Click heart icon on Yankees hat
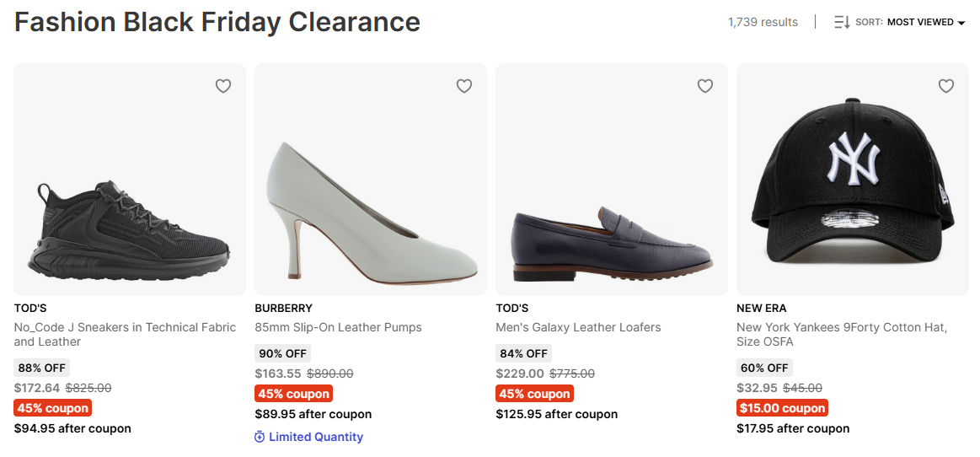This screenshot has width=980, height=457. pos(946,86)
